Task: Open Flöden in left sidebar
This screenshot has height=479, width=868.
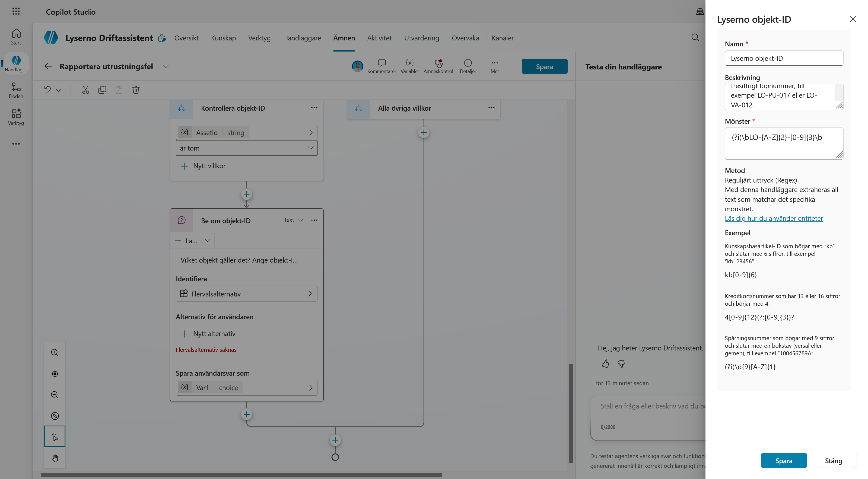Action: pyautogui.click(x=16, y=90)
